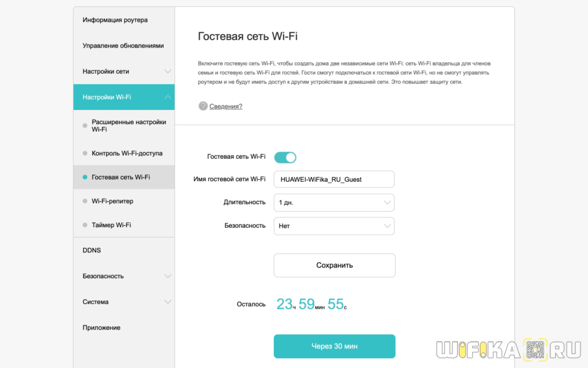
Task: Select Контроль Wi-Fi-доступа submenu item
Action: pyautogui.click(x=127, y=154)
